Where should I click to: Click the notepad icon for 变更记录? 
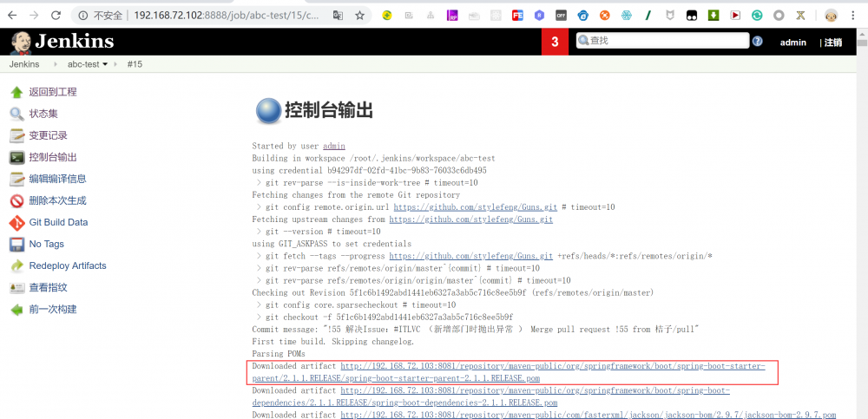(16, 135)
